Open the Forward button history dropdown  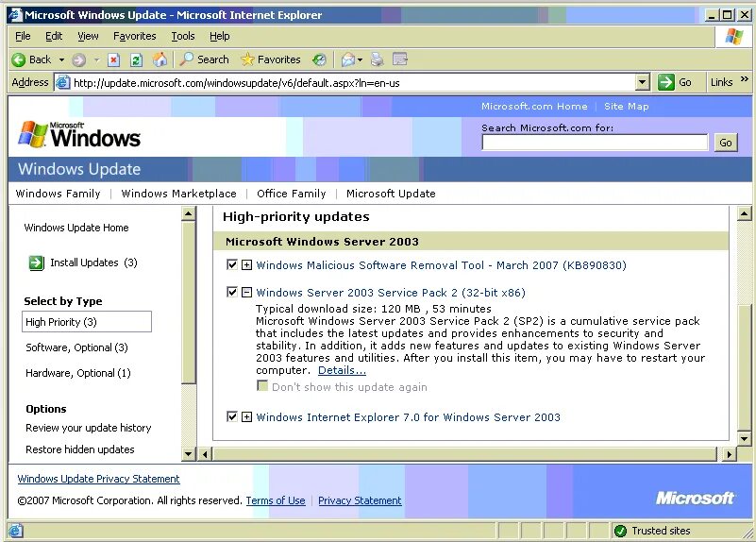(96, 59)
